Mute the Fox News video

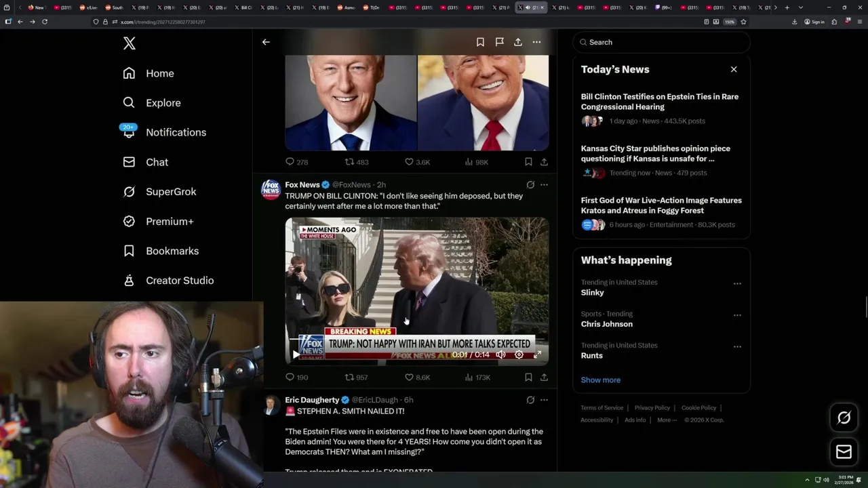coord(500,354)
